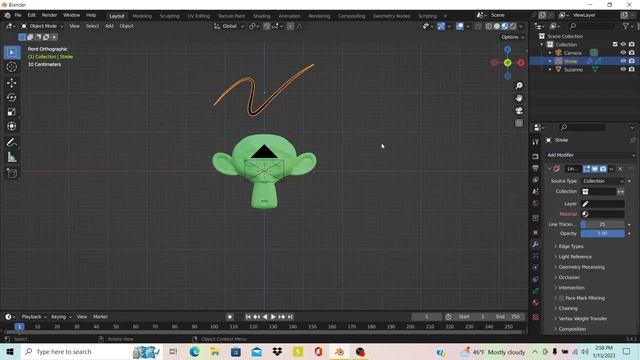Click the green Y axis gizmo ball
Image resolution: width=640 pixels, height=360 pixels.
pyautogui.click(x=507, y=63)
